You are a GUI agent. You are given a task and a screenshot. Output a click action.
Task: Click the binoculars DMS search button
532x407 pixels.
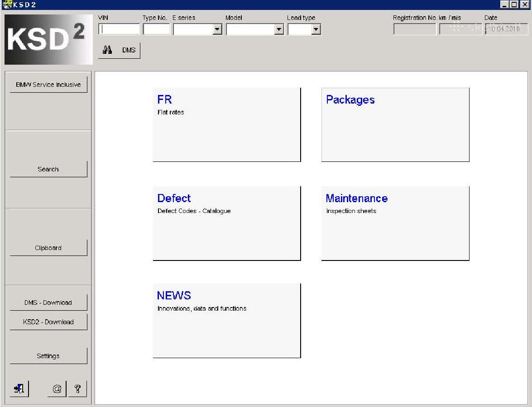[119, 51]
